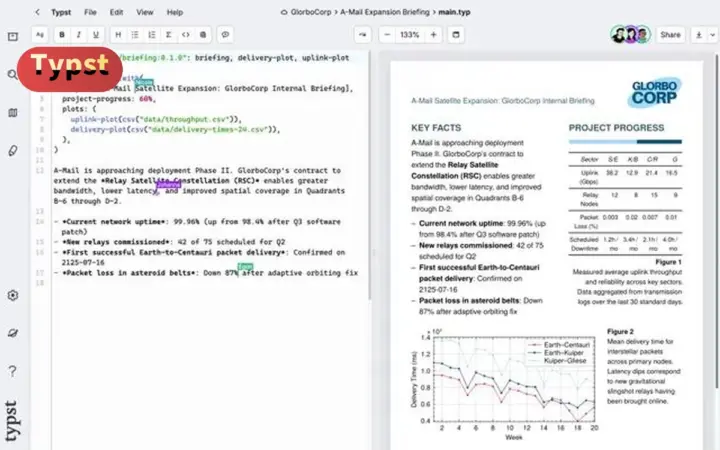Click the PROJECT PROGRESS heading in preview
This screenshot has height=450, width=720.
pyautogui.click(x=616, y=128)
